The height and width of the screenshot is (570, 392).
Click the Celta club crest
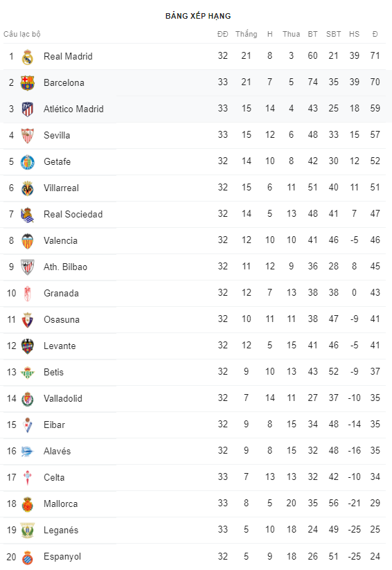point(27,478)
